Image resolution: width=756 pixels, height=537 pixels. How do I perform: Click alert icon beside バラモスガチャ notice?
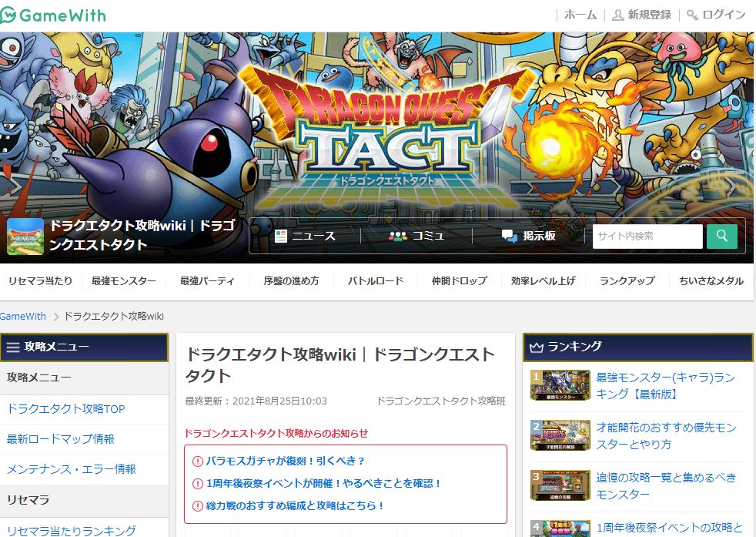pos(198,461)
